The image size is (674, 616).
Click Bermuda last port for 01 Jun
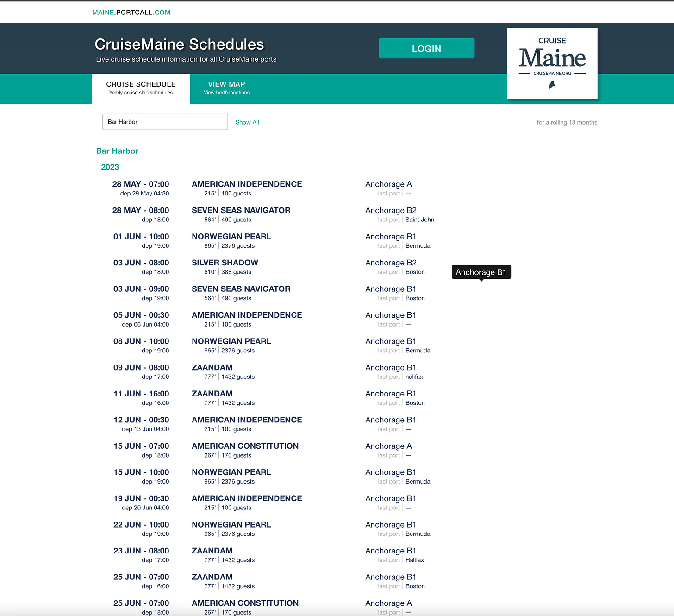418,246
